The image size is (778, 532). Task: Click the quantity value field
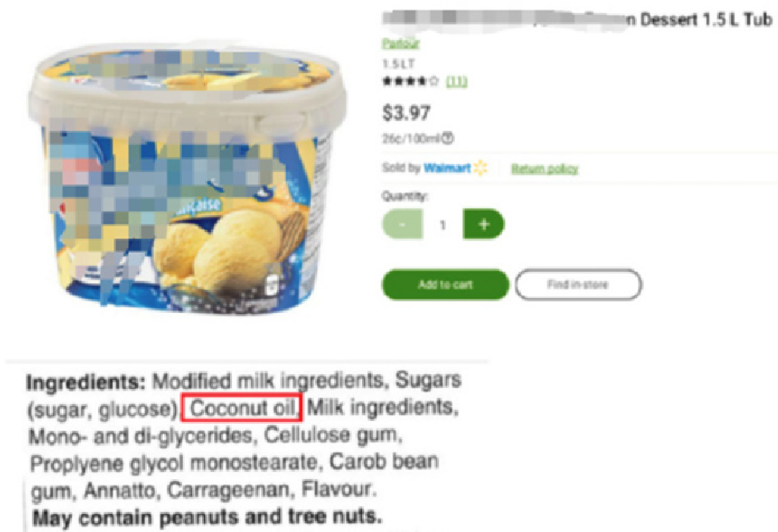click(x=443, y=224)
